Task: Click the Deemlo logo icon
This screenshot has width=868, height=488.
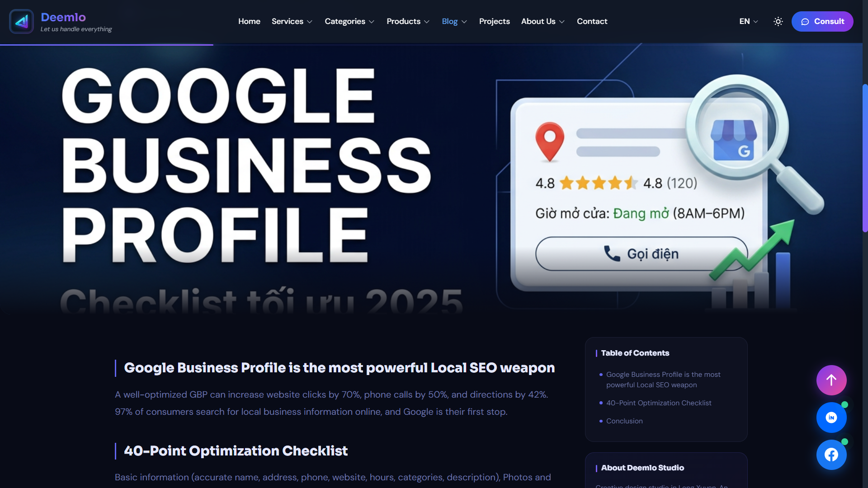Action: coord(21,21)
